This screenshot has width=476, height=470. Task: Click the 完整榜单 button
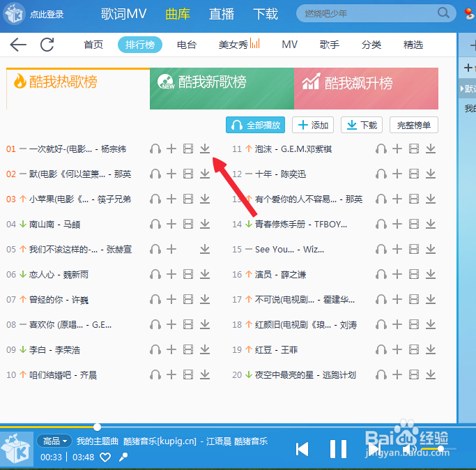[414, 125]
